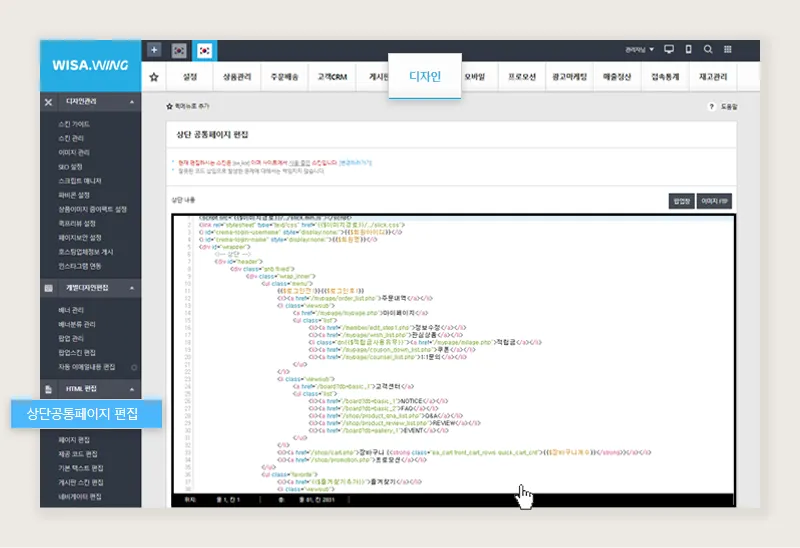Click the code line containing NOTICE link
The height and width of the screenshot is (548, 800).
coord(378,401)
